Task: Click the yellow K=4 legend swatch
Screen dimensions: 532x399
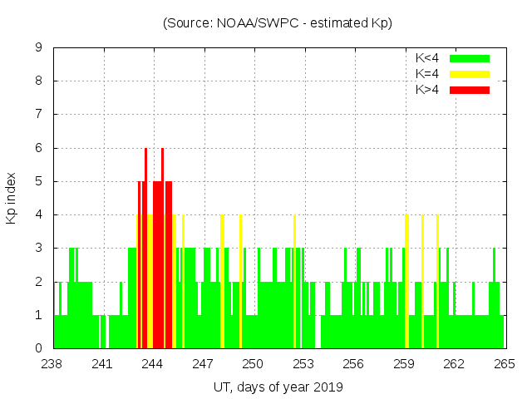Action: [x=470, y=74]
